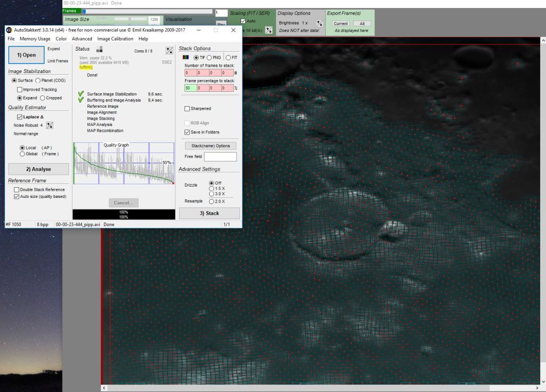Toggle the Sharpened checkbox
Image resolution: width=546 pixels, height=392 pixels.
click(187, 109)
